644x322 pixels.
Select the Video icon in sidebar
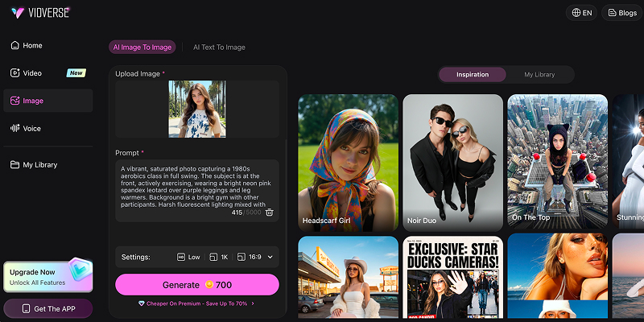point(14,73)
